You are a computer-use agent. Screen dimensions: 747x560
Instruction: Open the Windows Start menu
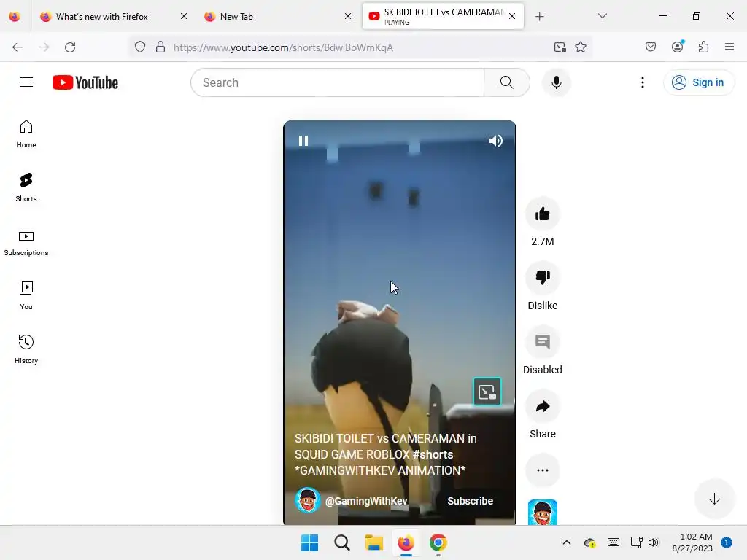309,542
